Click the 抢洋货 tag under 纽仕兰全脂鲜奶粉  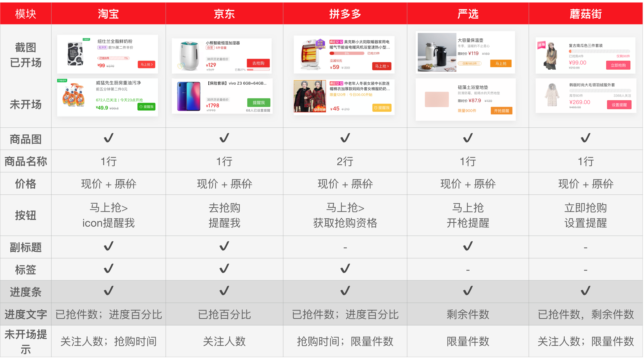click(103, 47)
